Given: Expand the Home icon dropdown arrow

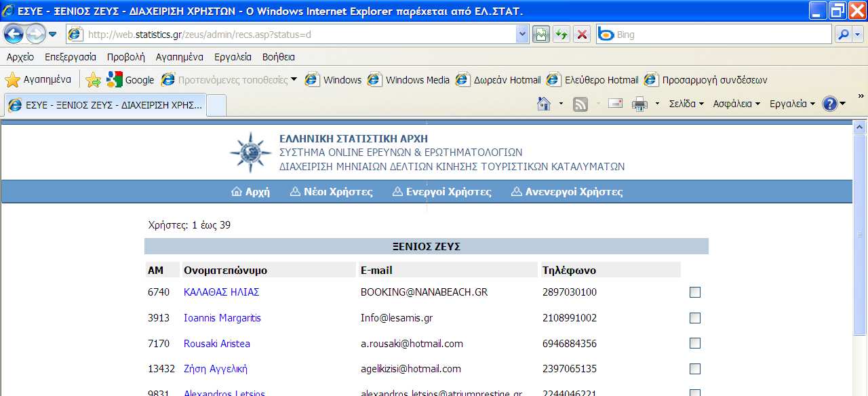Looking at the screenshot, I should point(561,104).
